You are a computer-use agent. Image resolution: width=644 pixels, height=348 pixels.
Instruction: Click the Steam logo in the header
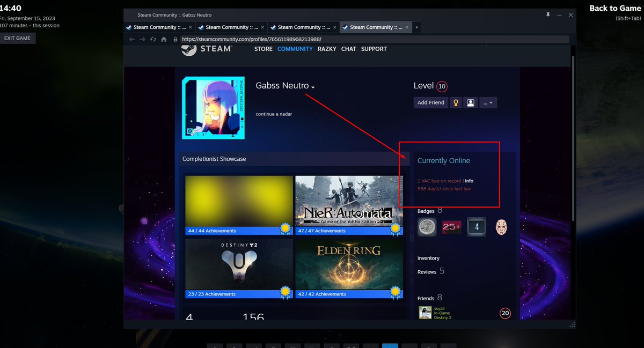point(207,49)
